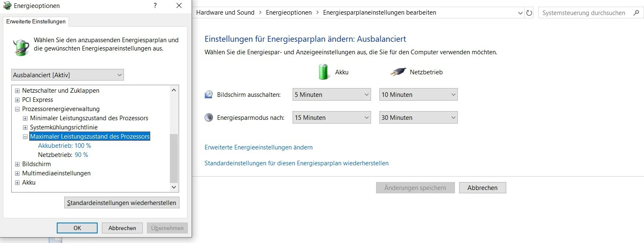The width and height of the screenshot is (644, 243).
Task: Click the help question mark icon
Action: tap(155, 6)
